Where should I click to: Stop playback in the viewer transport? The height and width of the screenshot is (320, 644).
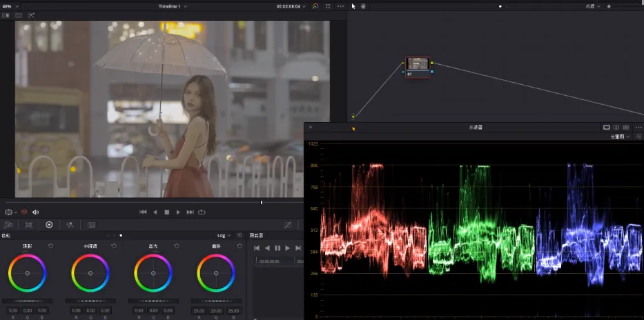(166, 212)
